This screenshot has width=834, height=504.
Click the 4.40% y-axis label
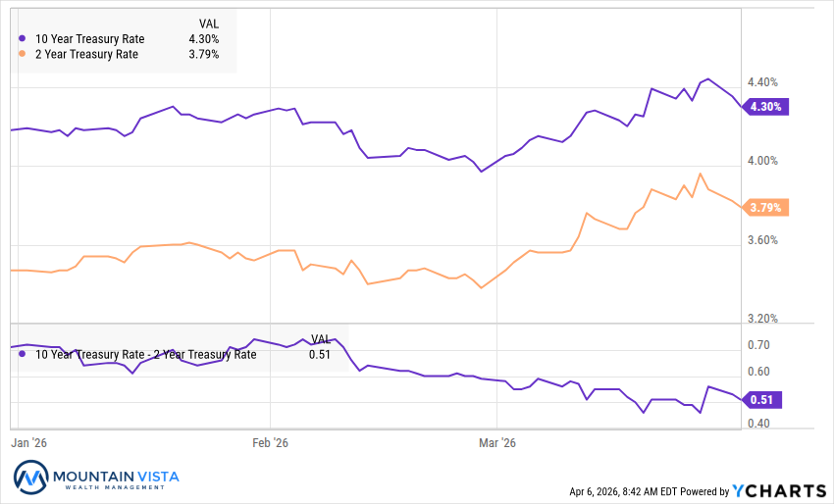pos(761,82)
